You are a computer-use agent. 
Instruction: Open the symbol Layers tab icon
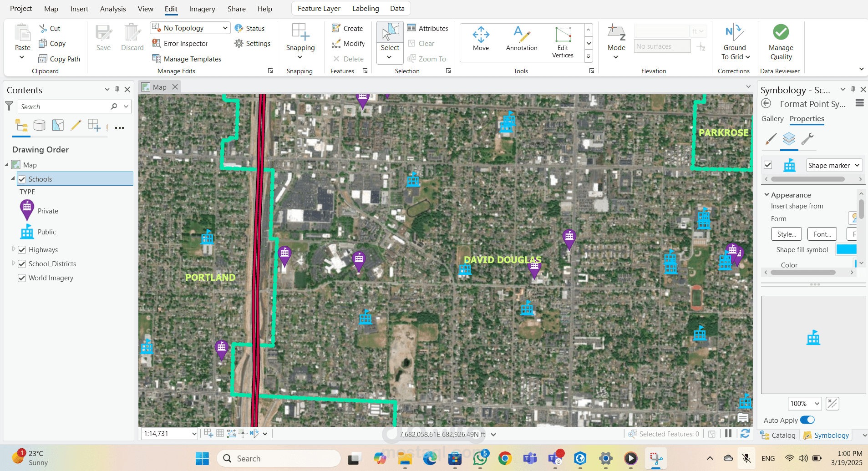[x=789, y=139]
